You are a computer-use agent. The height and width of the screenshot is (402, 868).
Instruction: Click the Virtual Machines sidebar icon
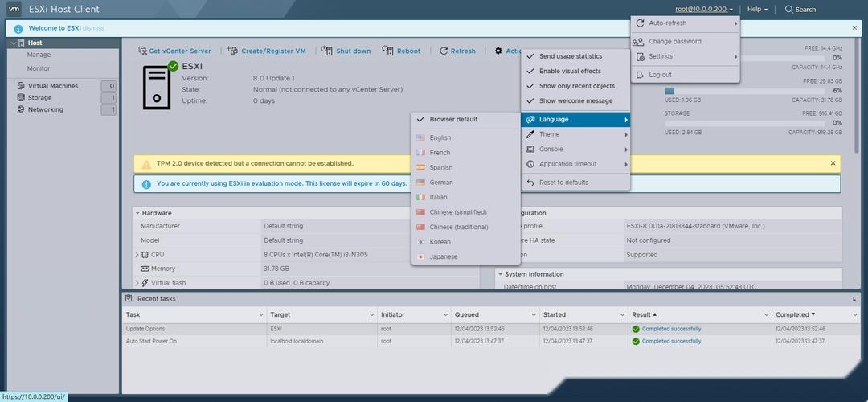21,86
